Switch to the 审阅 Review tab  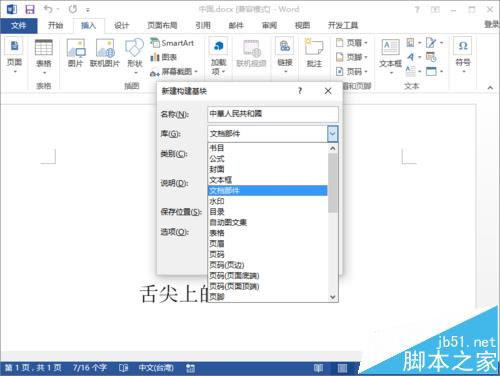[269, 25]
